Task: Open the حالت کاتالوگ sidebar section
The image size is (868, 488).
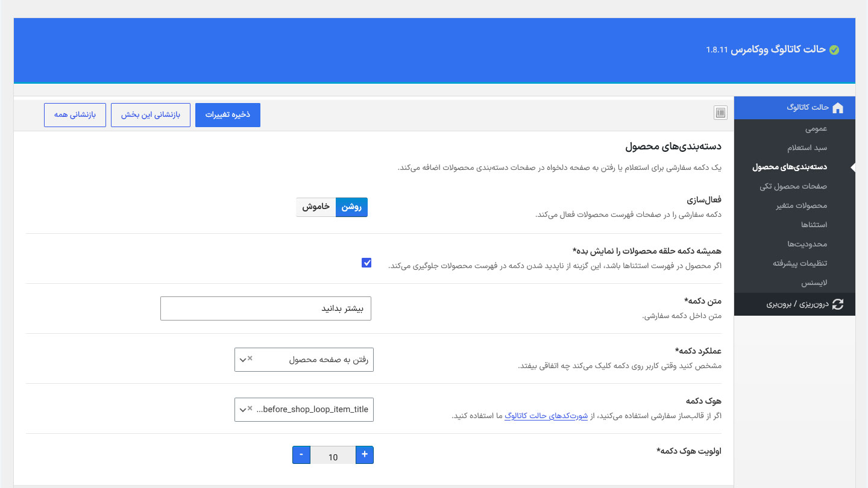Action: [794, 108]
